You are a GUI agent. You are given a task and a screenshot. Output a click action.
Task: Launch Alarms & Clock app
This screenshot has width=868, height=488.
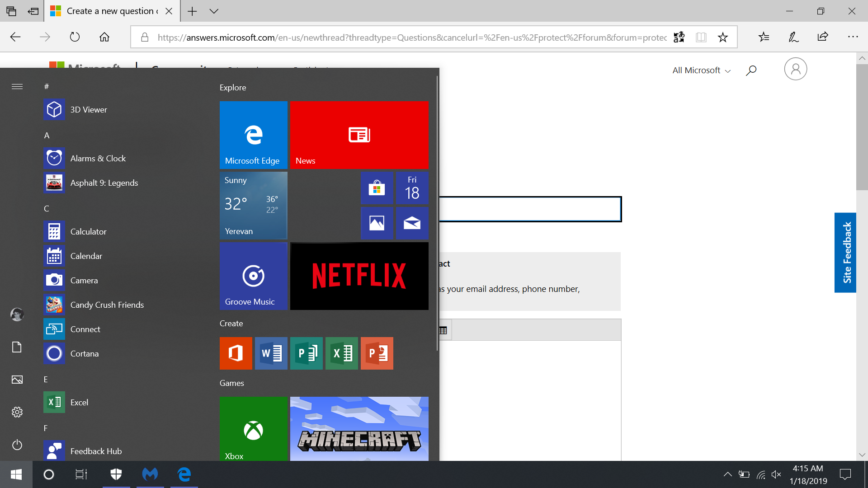tap(122, 159)
